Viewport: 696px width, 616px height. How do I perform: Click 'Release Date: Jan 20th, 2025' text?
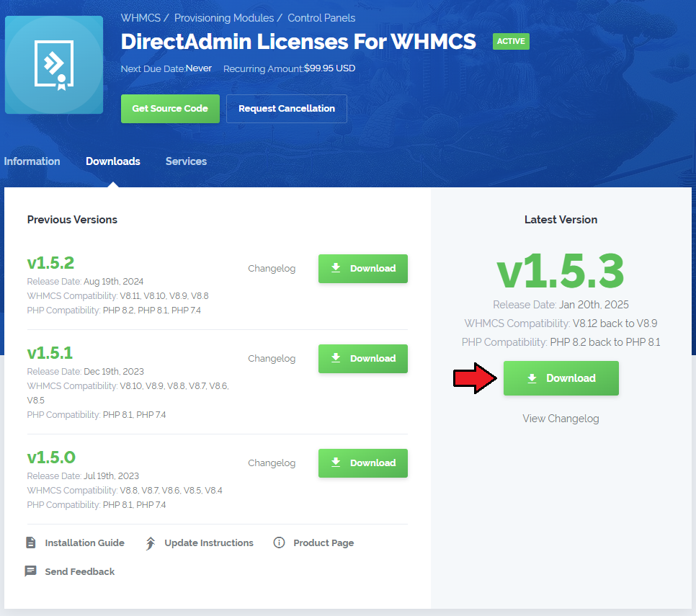click(561, 305)
